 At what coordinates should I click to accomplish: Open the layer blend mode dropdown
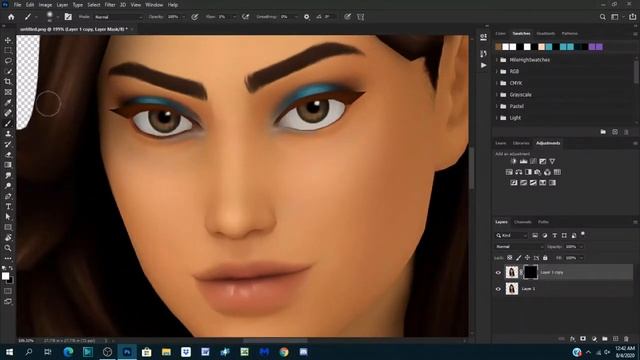point(520,247)
